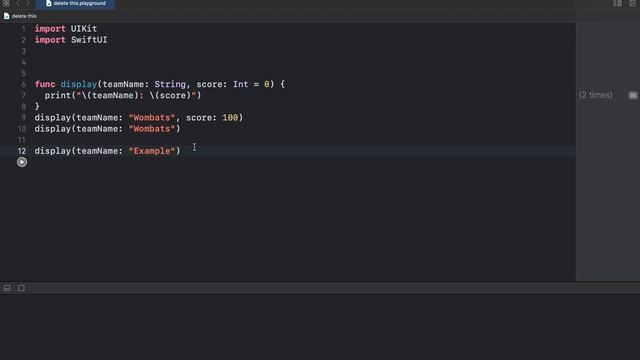
Task: Select the 'delete this.playground' tab
Action: pyautogui.click(x=75, y=4)
